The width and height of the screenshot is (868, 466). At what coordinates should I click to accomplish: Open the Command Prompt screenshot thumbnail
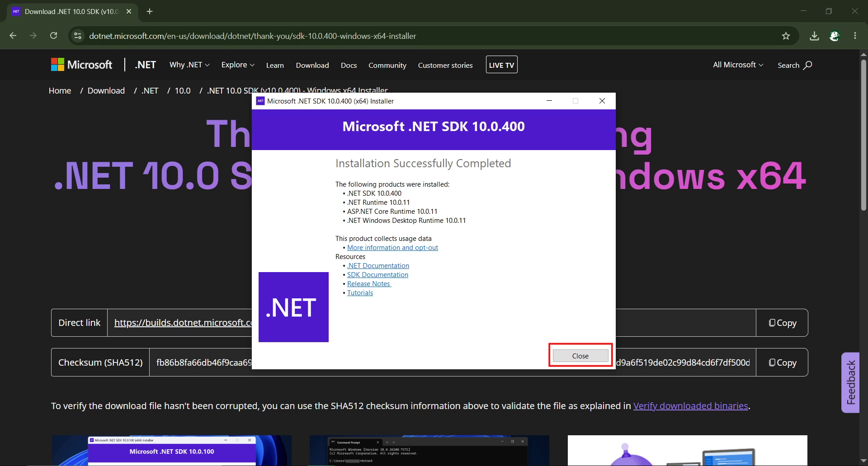pos(429,450)
